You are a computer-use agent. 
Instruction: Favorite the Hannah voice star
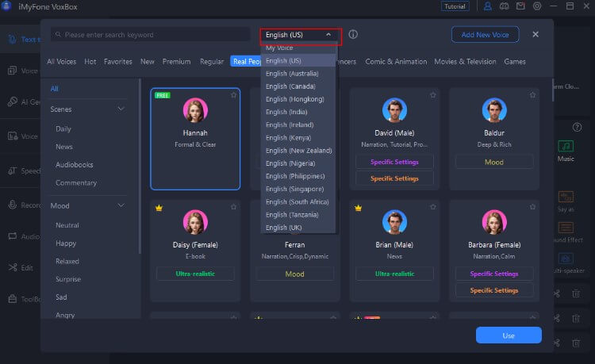pyautogui.click(x=233, y=95)
